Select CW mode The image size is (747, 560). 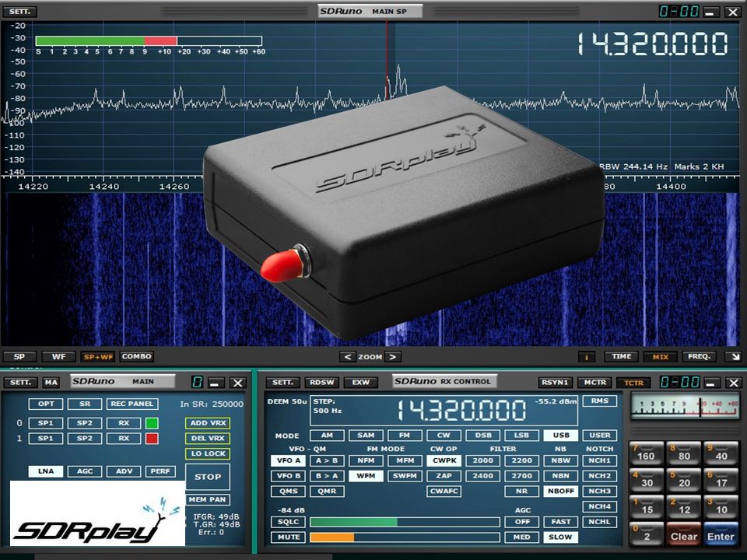(444, 436)
